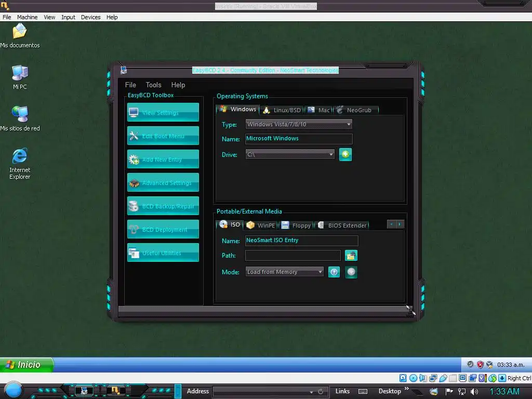The width and height of the screenshot is (532, 399).
Task: Select the ISO media tab
Action: point(229,224)
